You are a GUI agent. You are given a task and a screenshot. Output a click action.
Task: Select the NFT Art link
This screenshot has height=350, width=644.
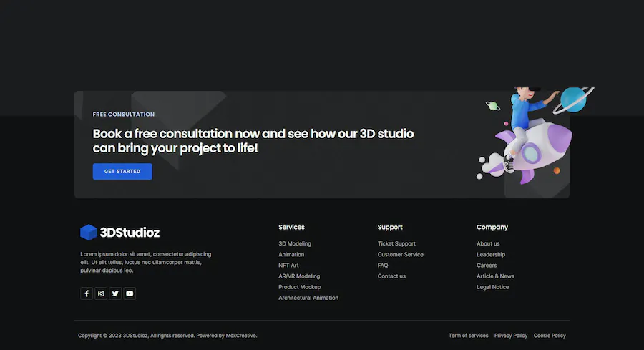click(x=288, y=266)
